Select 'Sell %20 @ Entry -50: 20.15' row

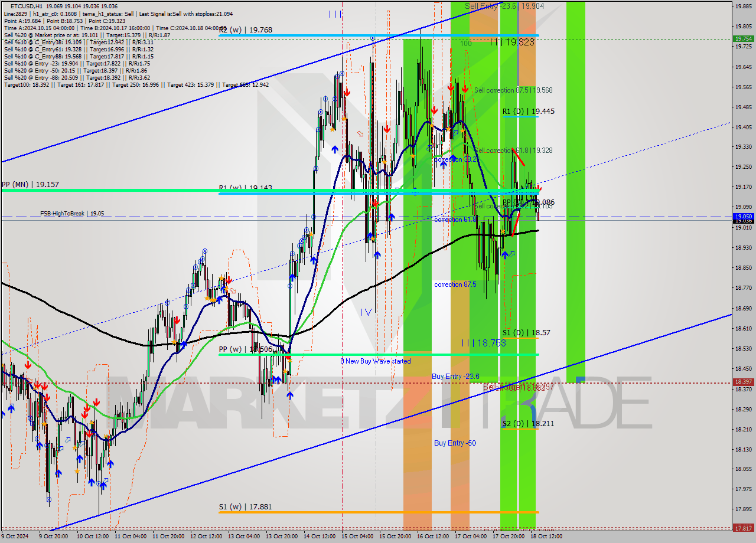75,70
